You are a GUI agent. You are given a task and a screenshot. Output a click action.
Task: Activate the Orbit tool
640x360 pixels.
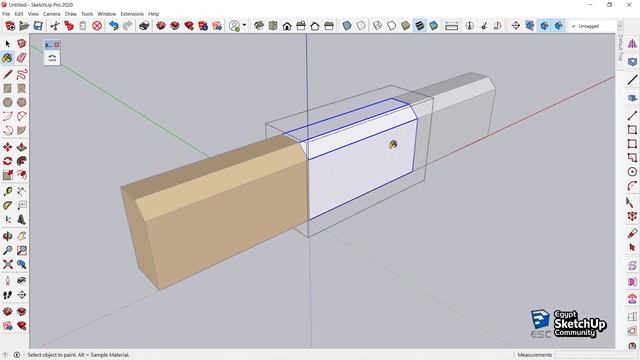click(7, 236)
